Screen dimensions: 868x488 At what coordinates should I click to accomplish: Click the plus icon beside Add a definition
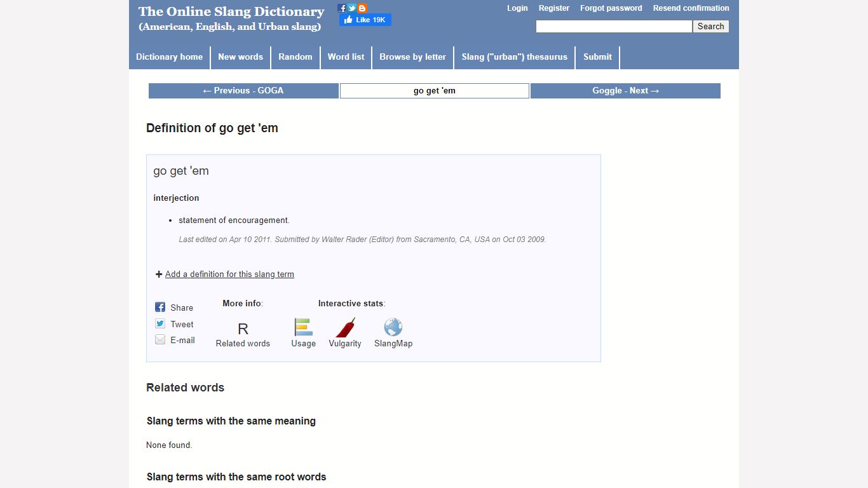point(159,274)
